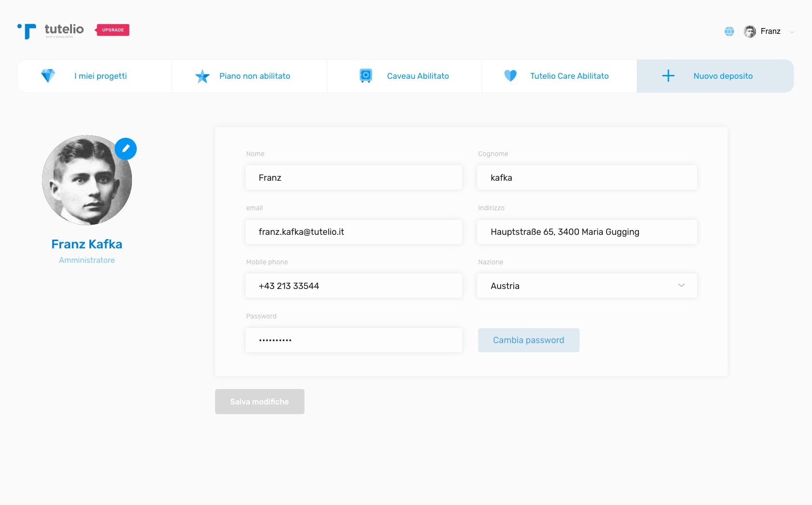
Task: Expand the Franz user menu chevron
Action: (x=792, y=32)
